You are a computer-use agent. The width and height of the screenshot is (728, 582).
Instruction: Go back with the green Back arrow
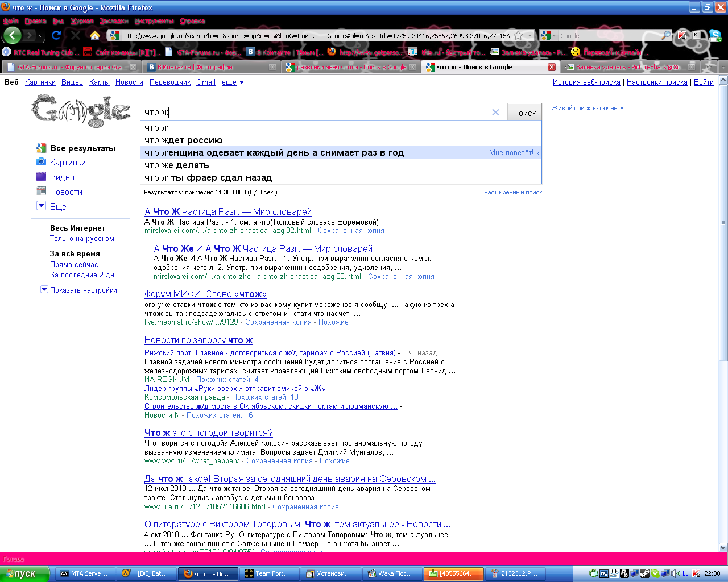point(13,35)
